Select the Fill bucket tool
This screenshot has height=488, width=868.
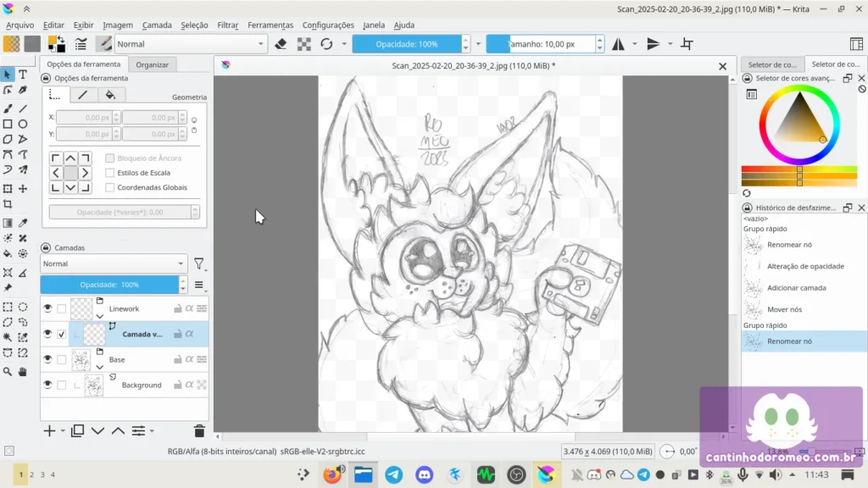pyautogui.click(x=8, y=254)
